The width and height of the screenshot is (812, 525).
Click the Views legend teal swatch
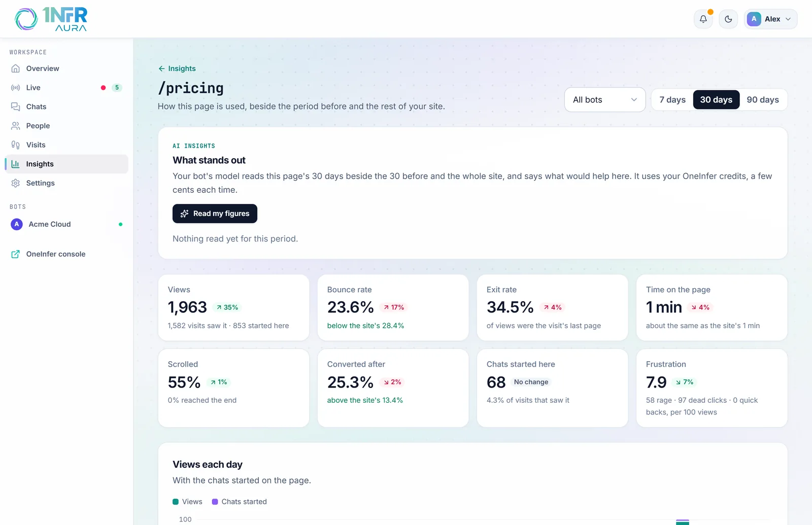pos(176,502)
